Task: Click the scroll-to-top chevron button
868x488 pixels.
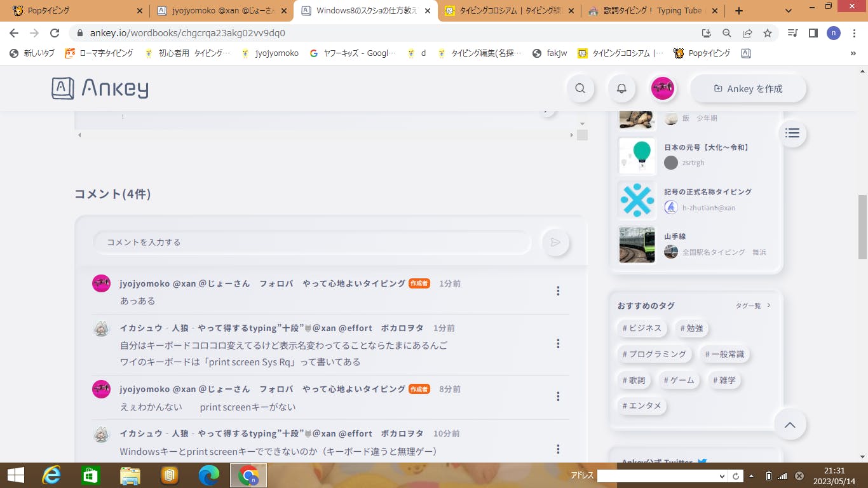Action: [x=790, y=425]
